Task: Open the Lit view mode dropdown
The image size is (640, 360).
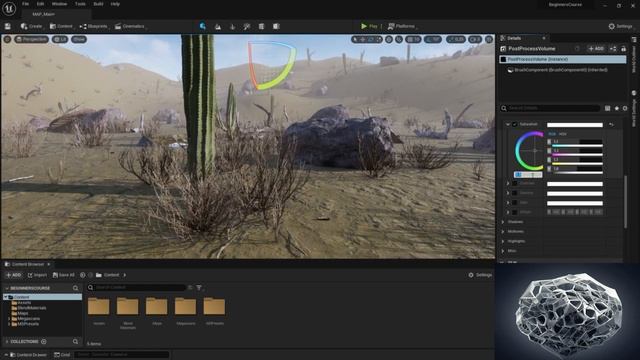Action: pos(60,39)
